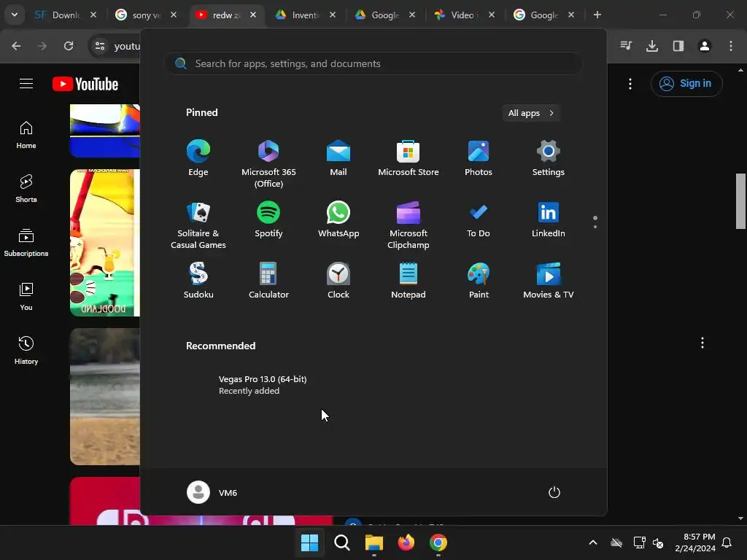The height and width of the screenshot is (560, 747).
Task: Launch the Photos app
Action: [479, 158]
